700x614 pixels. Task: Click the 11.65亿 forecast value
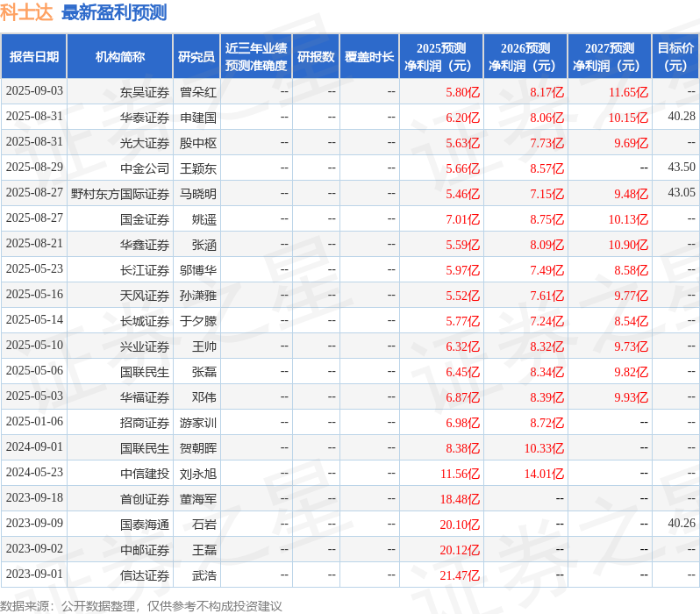629,92
